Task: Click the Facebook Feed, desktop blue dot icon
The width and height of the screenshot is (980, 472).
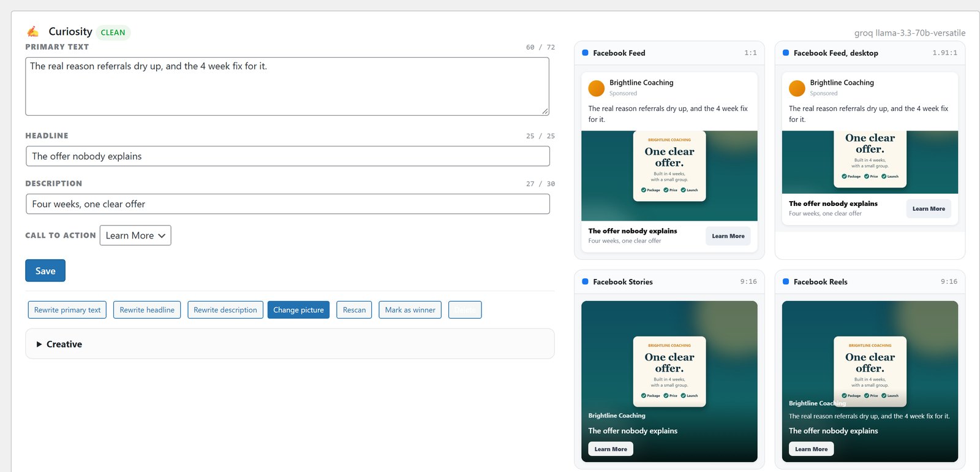Action: tap(786, 53)
